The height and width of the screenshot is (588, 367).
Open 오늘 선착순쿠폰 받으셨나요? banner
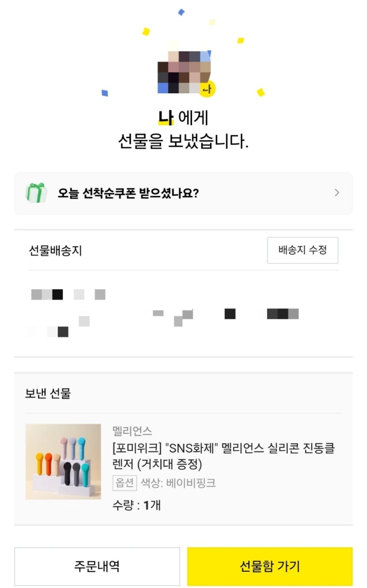click(x=184, y=193)
